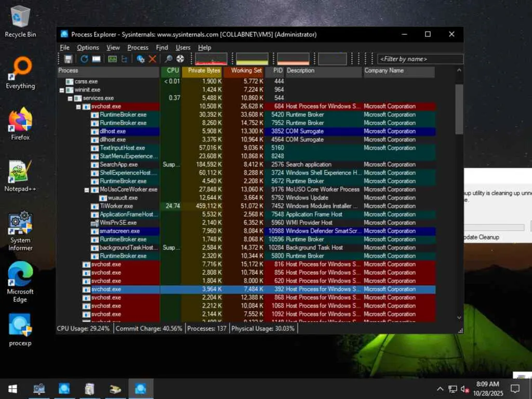This screenshot has width=532, height=399.
Task: Click the crosshair Find Window's Process icon
Action: click(x=180, y=59)
